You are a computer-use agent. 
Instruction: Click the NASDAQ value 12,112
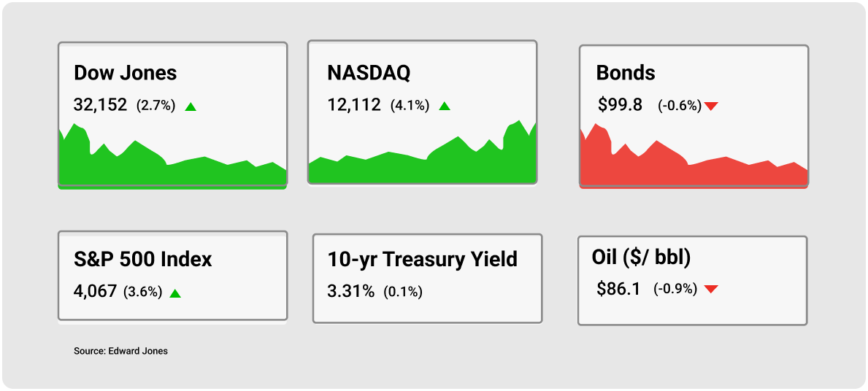click(x=354, y=104)
